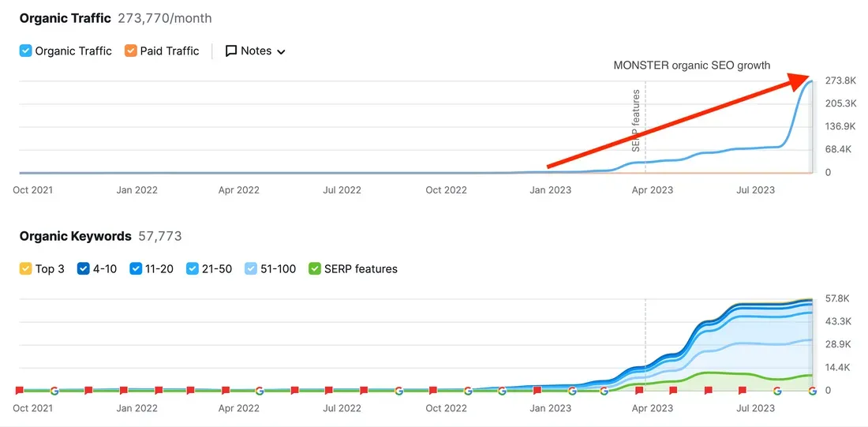Click the '57.8K' y-axis label

(837, 299)
